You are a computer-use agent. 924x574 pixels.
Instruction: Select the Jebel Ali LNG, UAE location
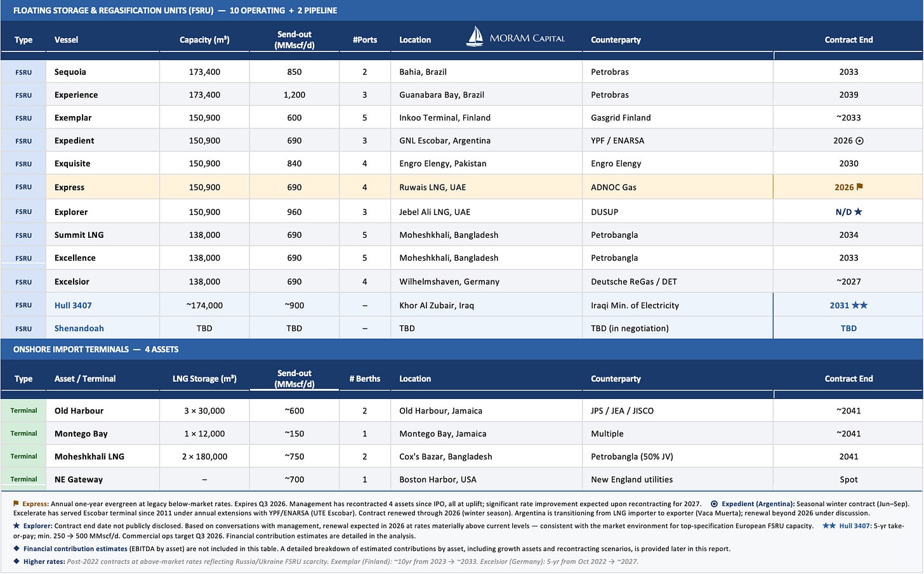[435, 212]
